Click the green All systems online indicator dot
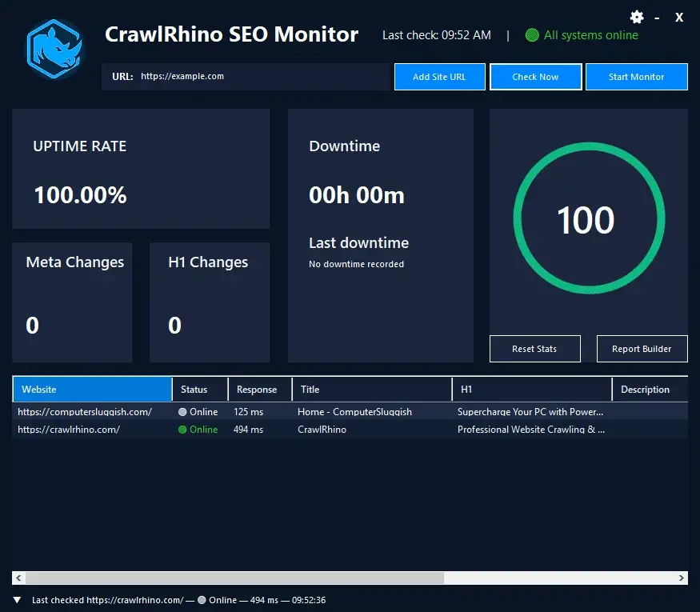This screenshot has height=612, width=700. coord(532,35)
